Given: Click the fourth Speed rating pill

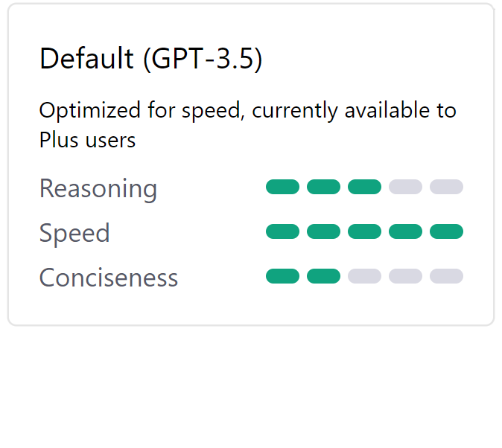Looking at the screenshot, I should click(405, 231).
